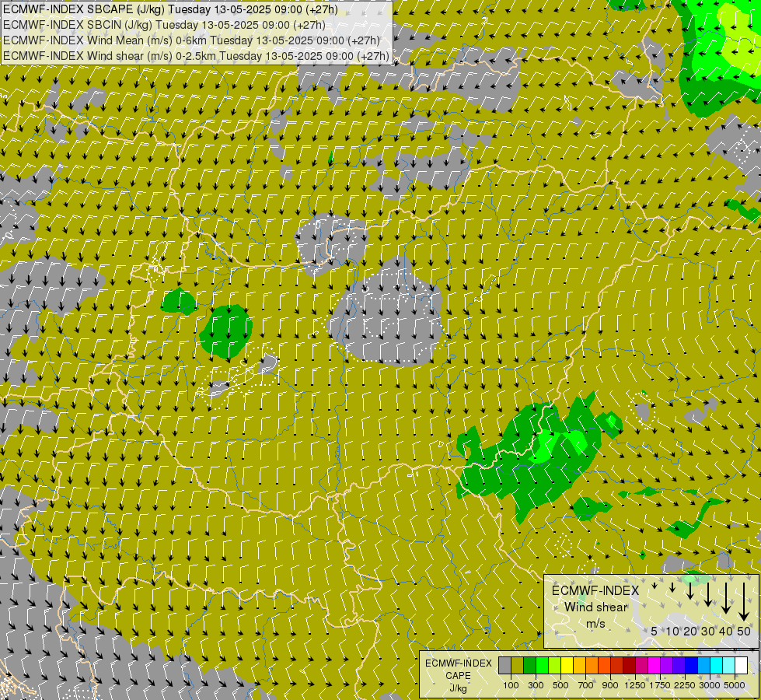The image size is (761, 700).
Task: Click the '1750' CAPE scale label
Action: pos(660,685)
